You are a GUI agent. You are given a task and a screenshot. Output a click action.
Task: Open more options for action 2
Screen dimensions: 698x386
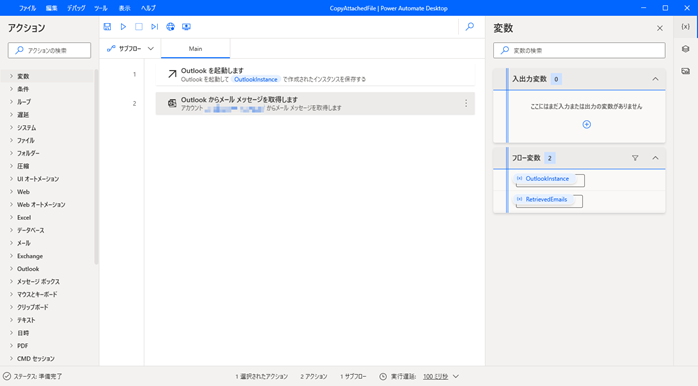(466, 103)
